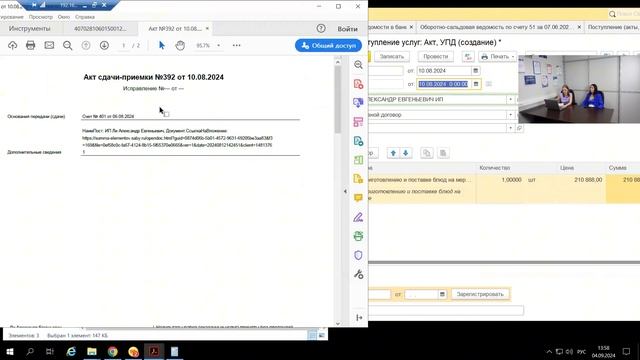Go to previous page with up arrow

(x=86, y=45)
